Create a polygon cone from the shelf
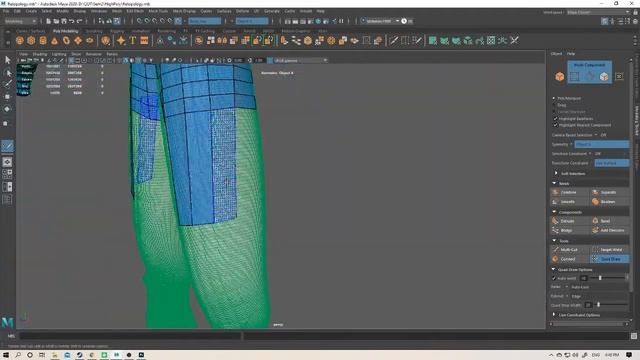The height and width of the screenshot is (360, 640). coord(54,40)
